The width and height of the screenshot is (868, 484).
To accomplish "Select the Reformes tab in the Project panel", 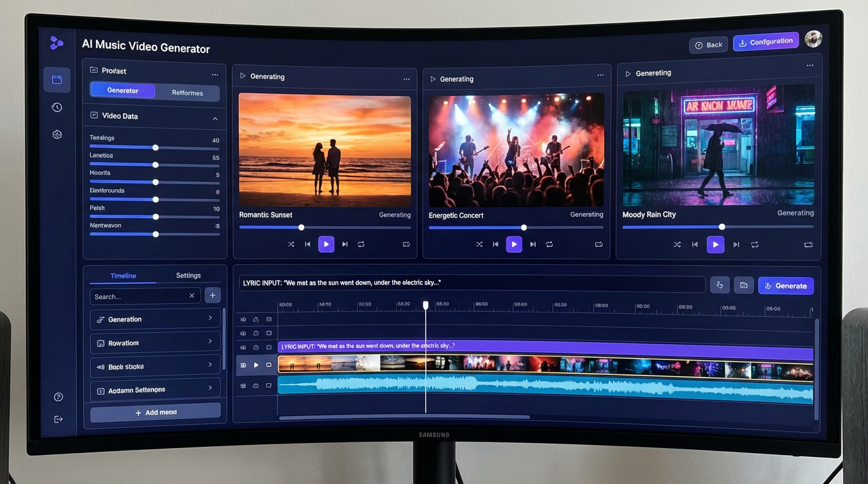I will point(187,92).
